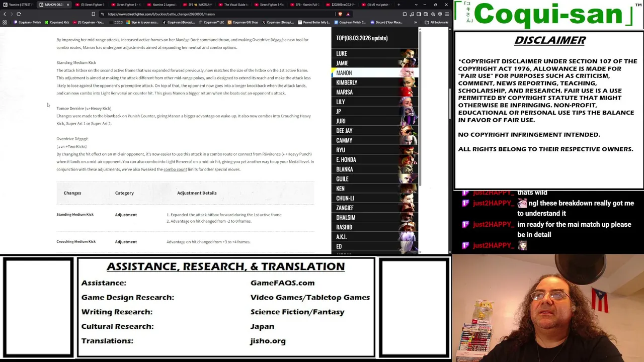Select RYU in the character list
The height and width of the screenshot is (362, 644).
coord(375,150)
